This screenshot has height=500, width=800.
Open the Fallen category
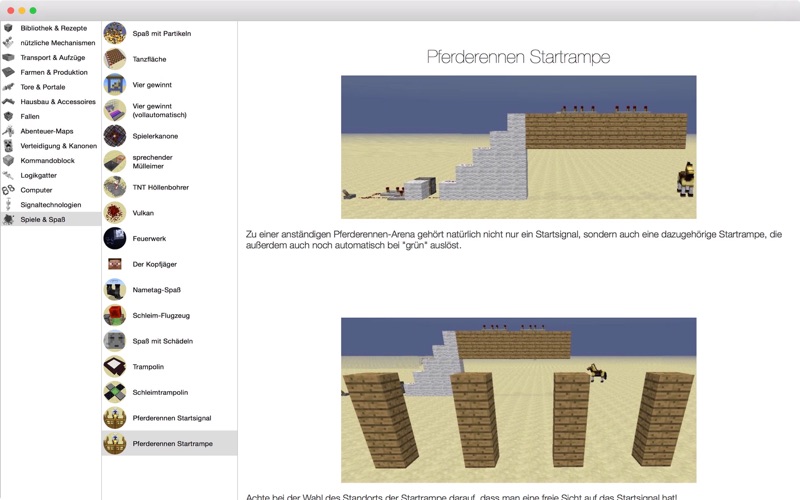pos(51,116)
